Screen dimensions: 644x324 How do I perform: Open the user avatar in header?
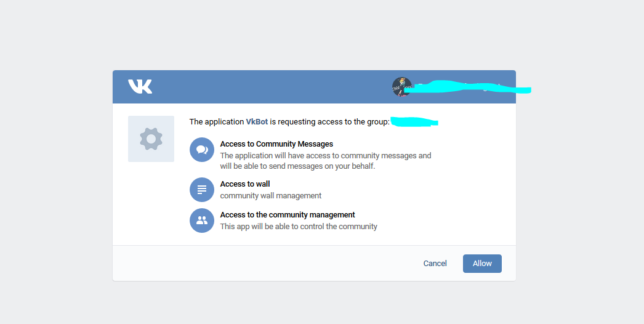click(x=401, y=87)
